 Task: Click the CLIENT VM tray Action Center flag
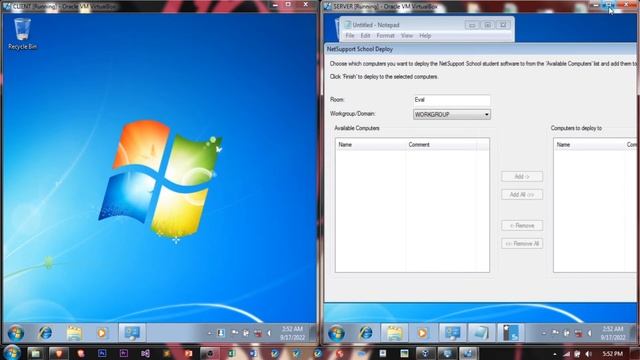[235, 333]
